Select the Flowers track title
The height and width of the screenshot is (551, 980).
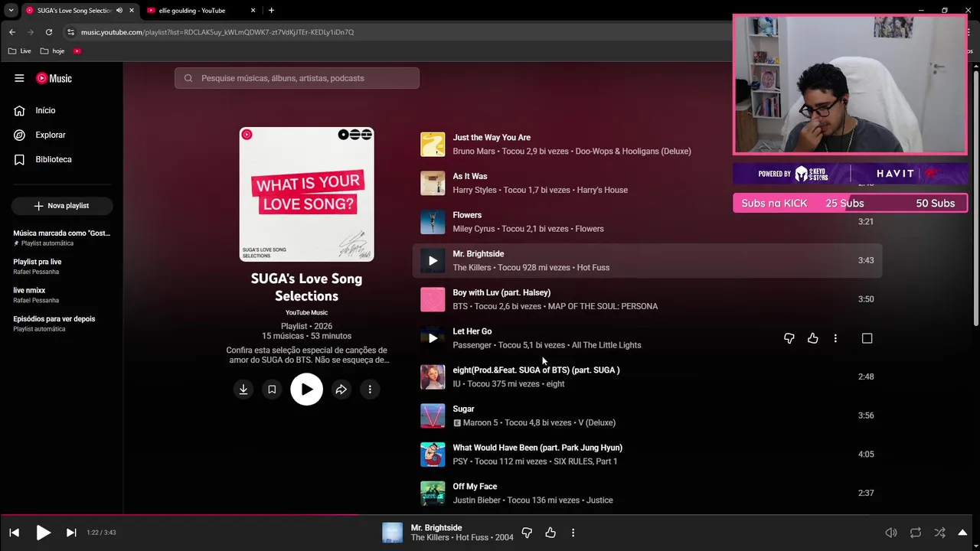pyautogui.click(x=467, y=215)
